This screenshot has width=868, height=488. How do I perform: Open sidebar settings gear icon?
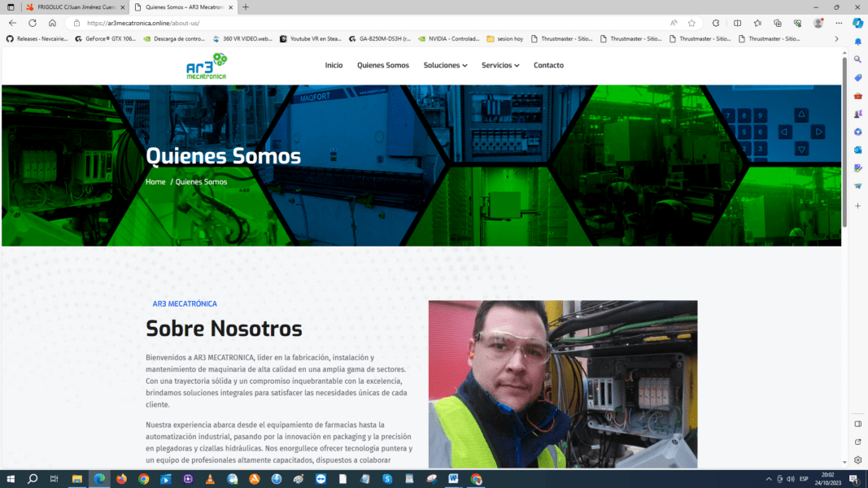point(857,460)
